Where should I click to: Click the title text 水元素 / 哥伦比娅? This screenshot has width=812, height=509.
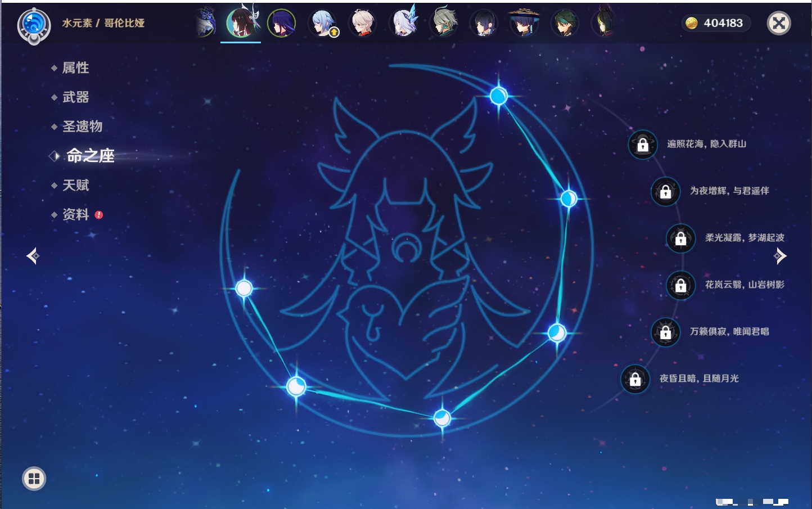click(103, 23)
